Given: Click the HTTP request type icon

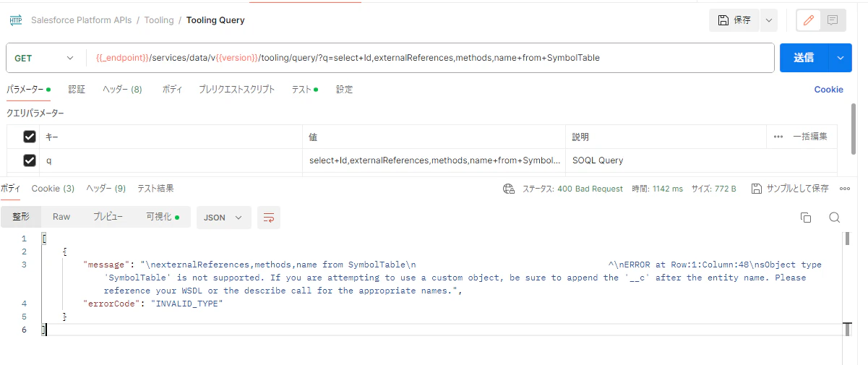Looking at the screenshot, I should pyautogui.click(x=15, y=20).
